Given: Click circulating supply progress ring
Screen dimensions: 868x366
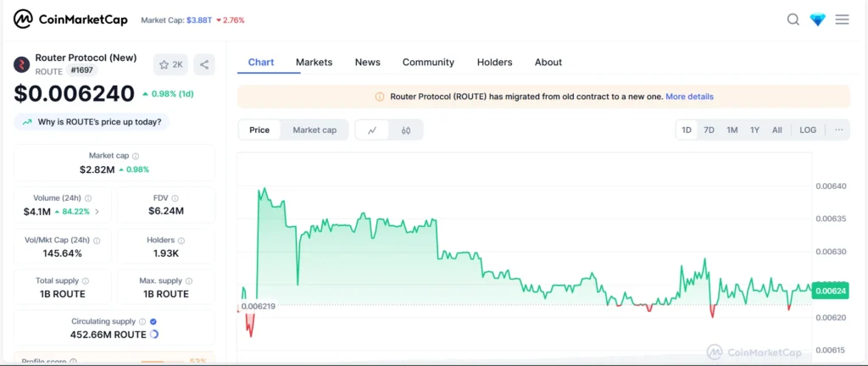Looking at the screenshot, I should [154, 335].
